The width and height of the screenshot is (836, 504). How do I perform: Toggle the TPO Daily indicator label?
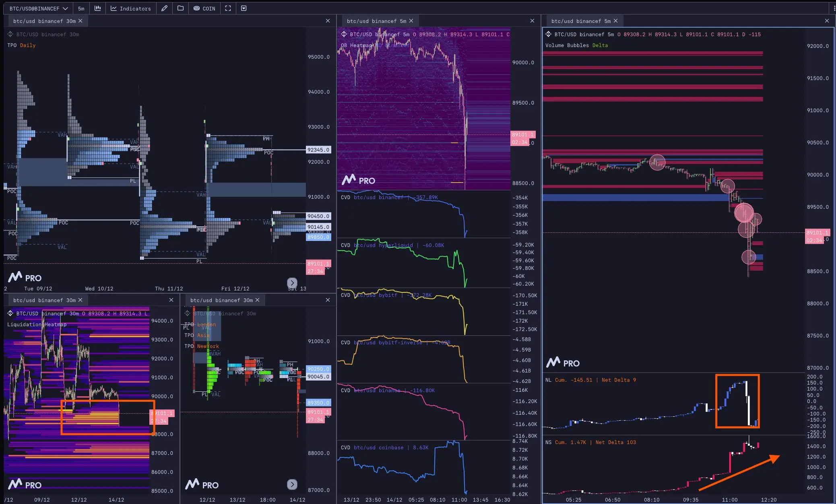point(21,45)
